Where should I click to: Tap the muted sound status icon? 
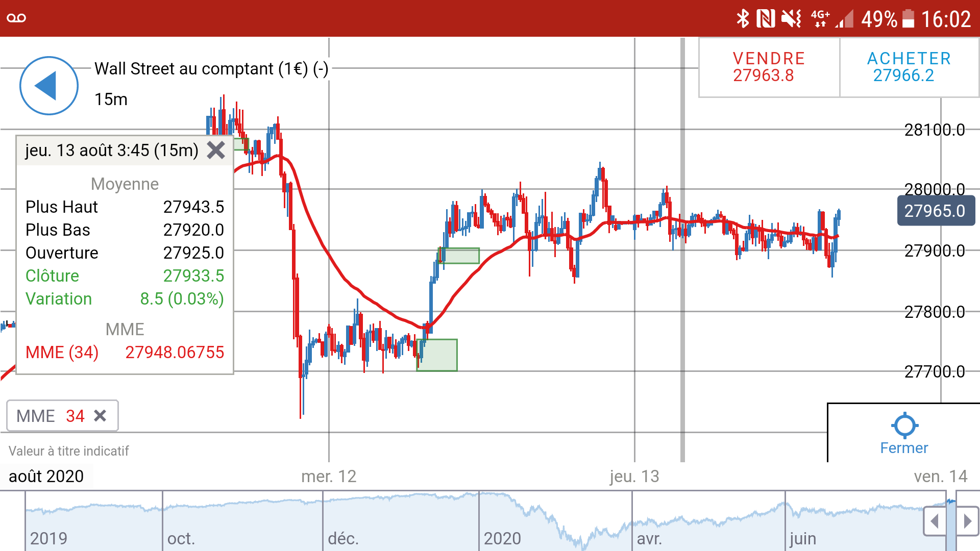pos(791,19)
